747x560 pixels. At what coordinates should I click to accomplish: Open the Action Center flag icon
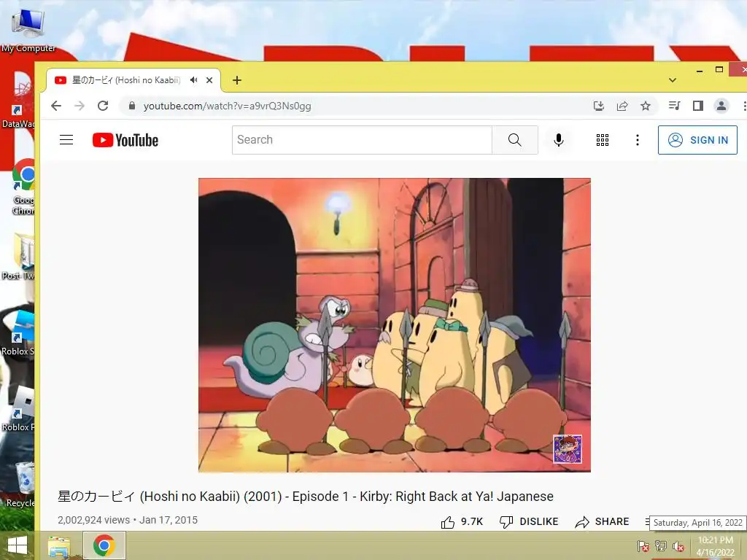coord(643,546)
